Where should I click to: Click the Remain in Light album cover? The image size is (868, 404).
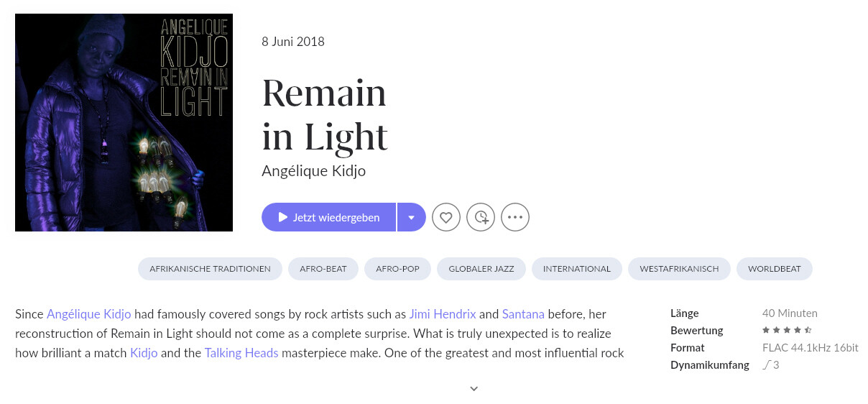point(124,123)
